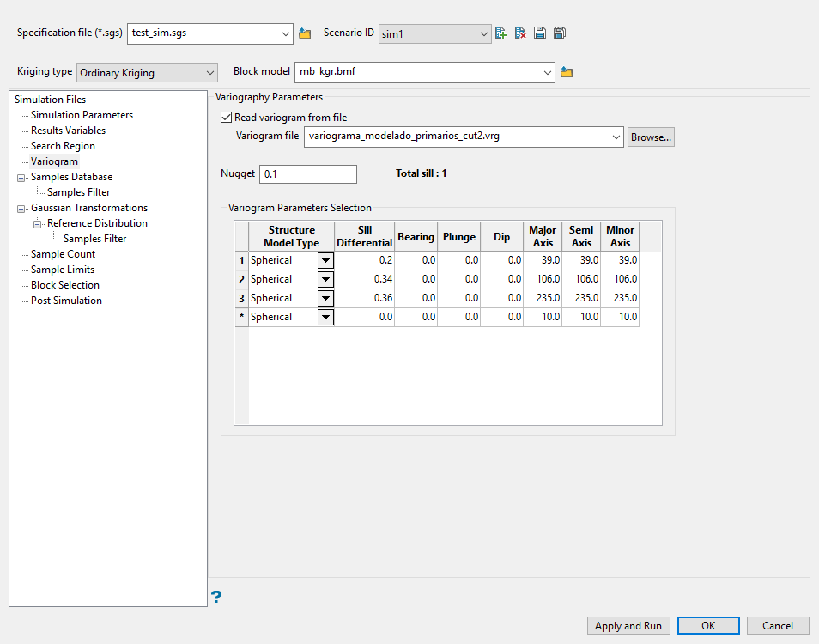This screenshot has width=819, height=644.
Task: Select the Sill Differential cell in row 2
Action: tap(365, 279)
